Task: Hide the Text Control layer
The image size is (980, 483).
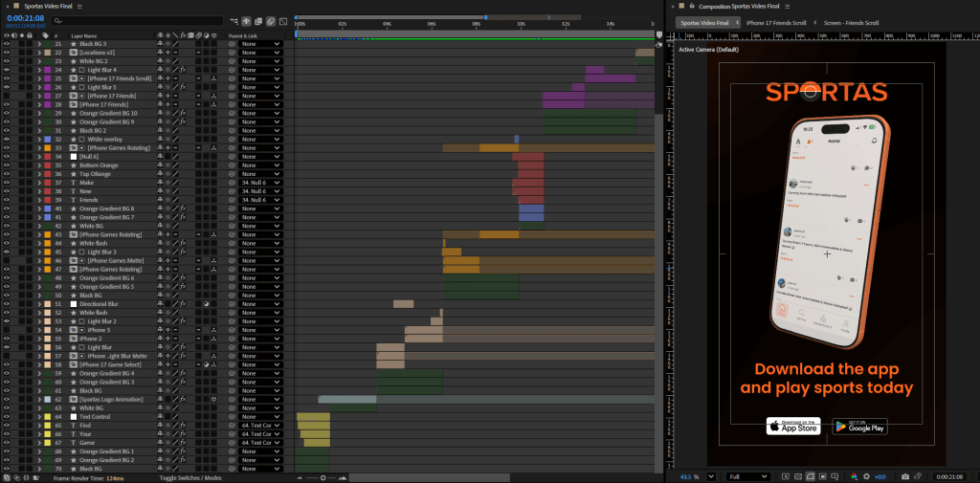Action: [x=7, y=417]
